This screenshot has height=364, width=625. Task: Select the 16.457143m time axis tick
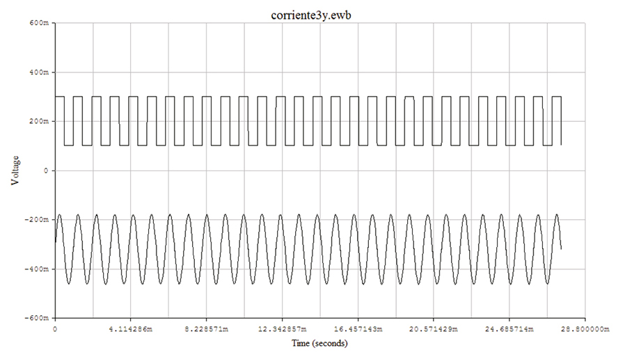coord(358,327)
